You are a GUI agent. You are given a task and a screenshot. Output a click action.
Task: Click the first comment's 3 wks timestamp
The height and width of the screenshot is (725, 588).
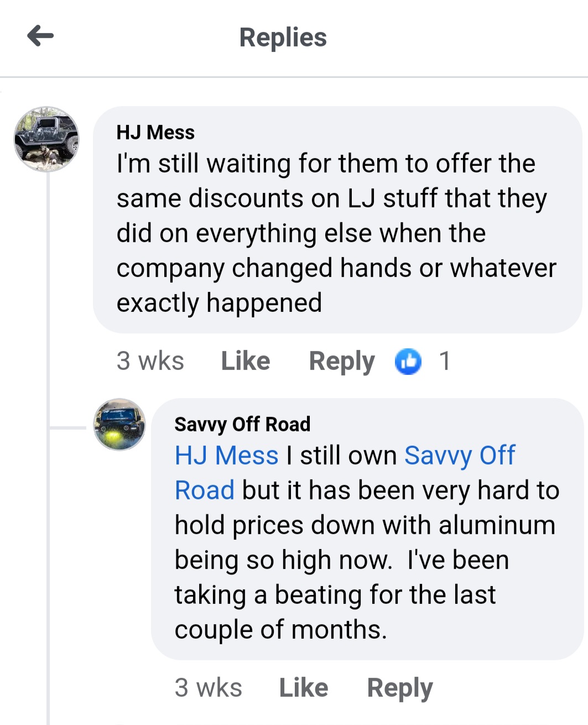coord(150,361)
